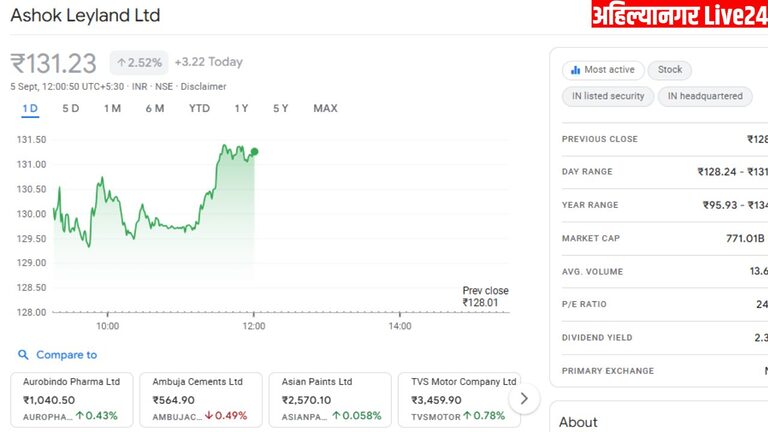Switch to the 1M chart tab
Screen dimensions: 768x432
pyautogui.click(x=113, y=109)
